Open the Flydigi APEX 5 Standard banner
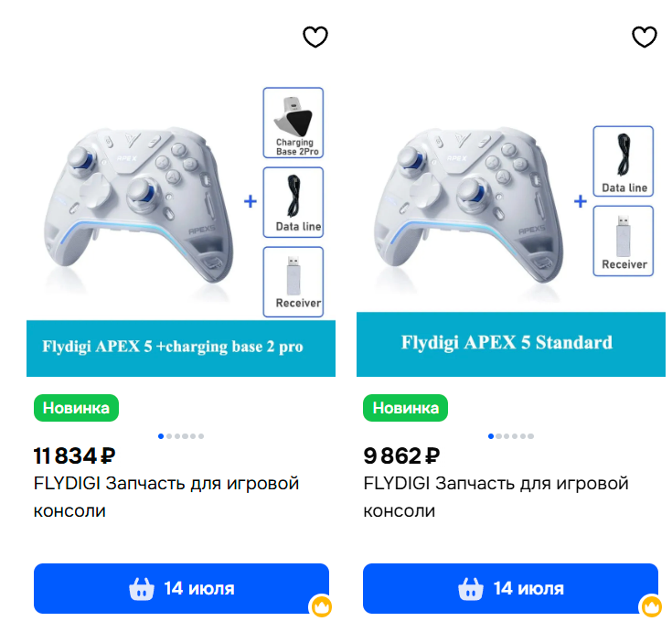This screenshot has width=672, height=632. 511,344
